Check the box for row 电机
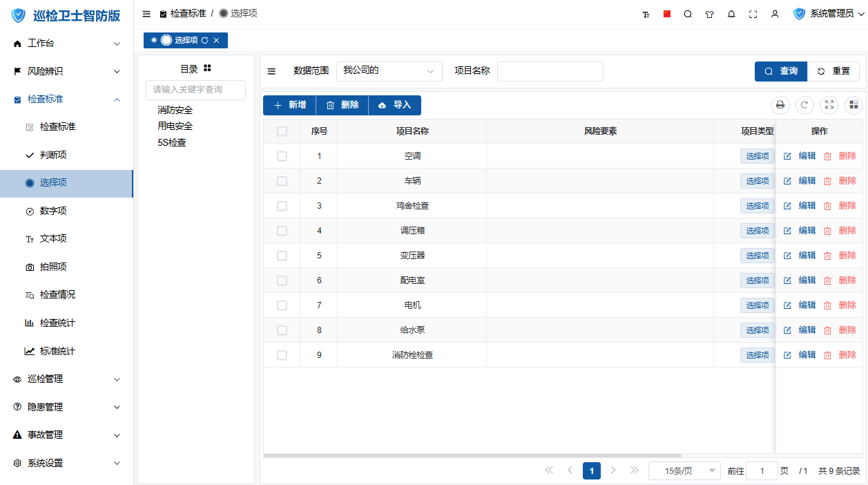The height and width of the screenshot is (485, 868). coord(282,305)
